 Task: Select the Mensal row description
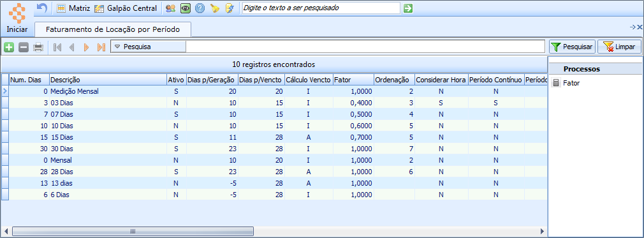coord(61,160)
